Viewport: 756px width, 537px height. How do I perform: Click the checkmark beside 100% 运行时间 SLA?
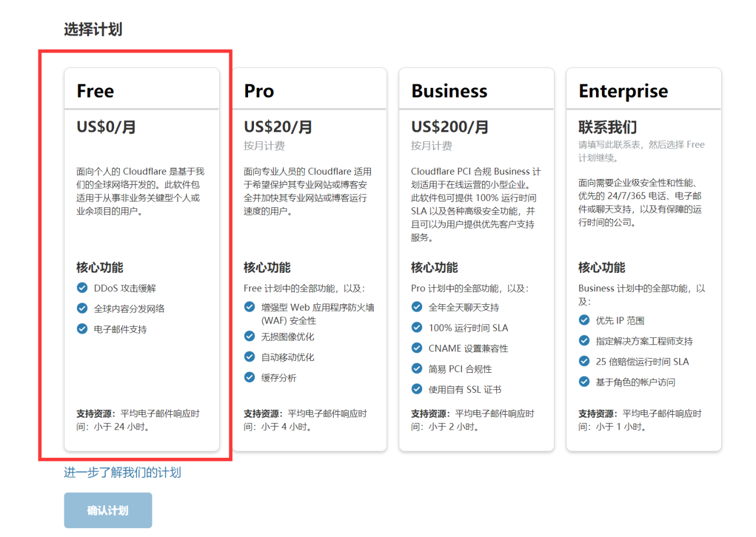click(x=417, y=327)
